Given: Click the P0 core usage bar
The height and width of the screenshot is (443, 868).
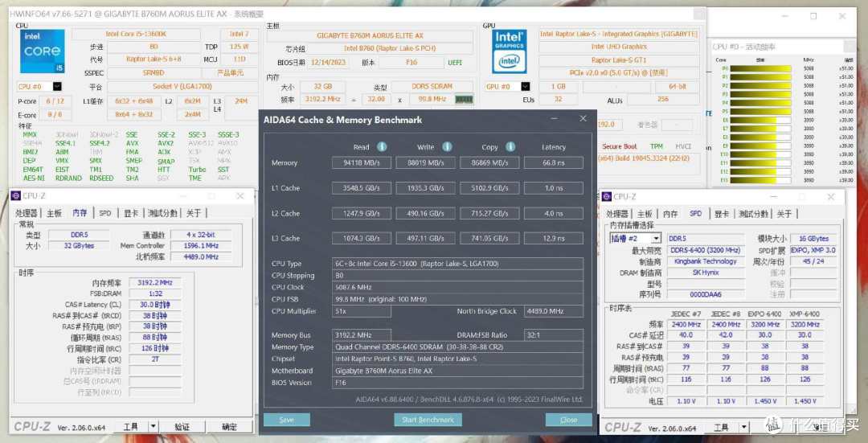Looking at the screenshot, I should [760, 68].
